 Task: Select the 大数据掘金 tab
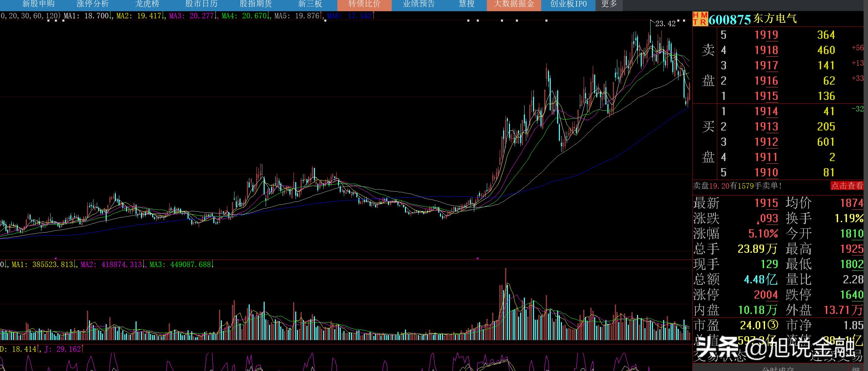tap(514, 4)
